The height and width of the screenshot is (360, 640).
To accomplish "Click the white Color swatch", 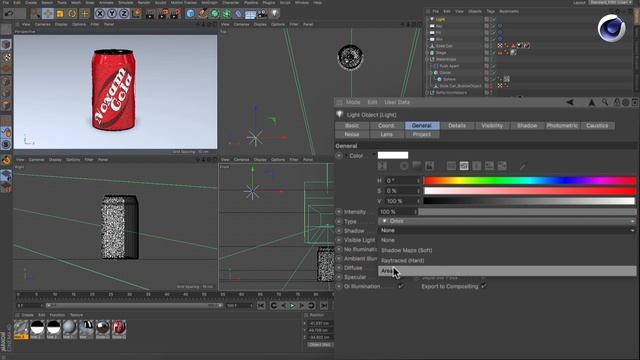I will pos(393,155).
